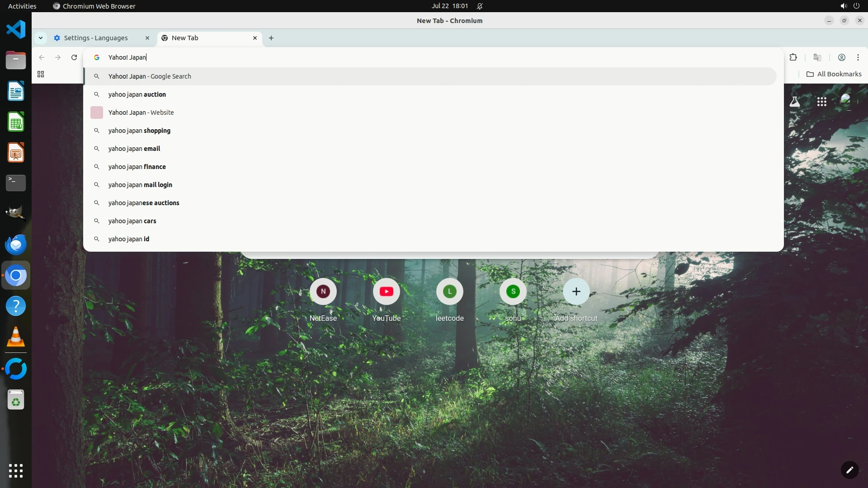Viewport: 868px width, 488px height.
Task: Open a new tab with plus button
Action: point(271,38)
